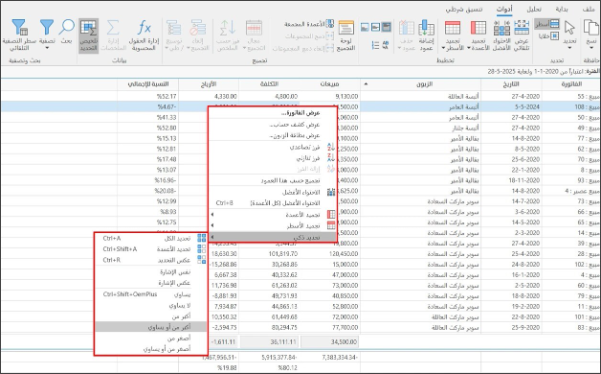The image size is (601, 374).
Task: Click the الفاتورة column header
Action: click(571, 84)
